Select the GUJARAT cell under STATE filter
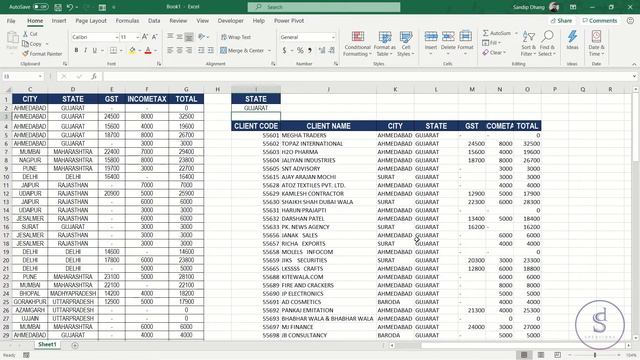 click(x=256, y=108)
